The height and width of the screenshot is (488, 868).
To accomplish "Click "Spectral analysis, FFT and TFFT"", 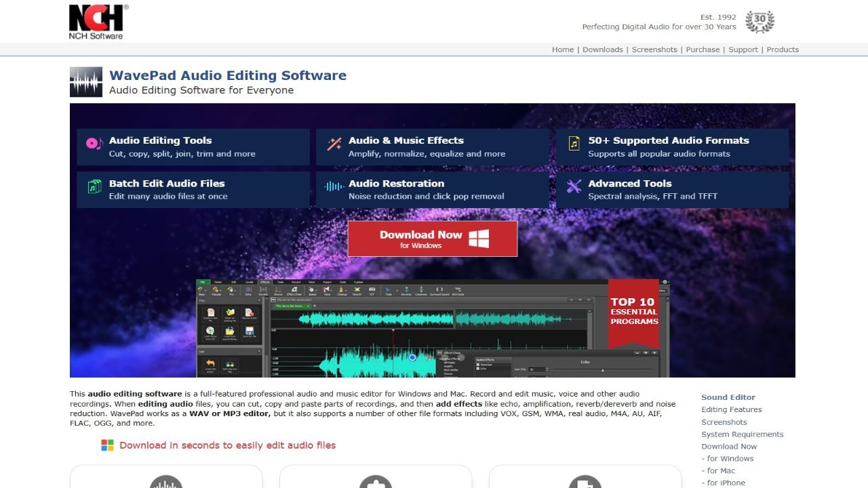I will click(x=653, y=197).
